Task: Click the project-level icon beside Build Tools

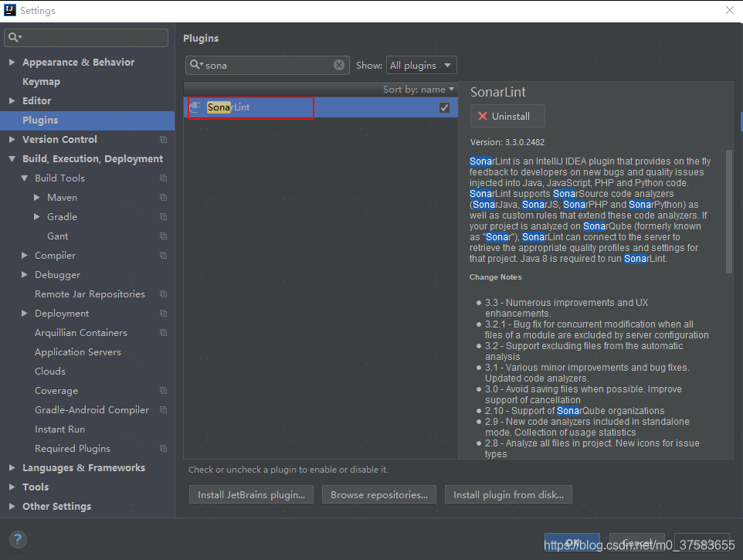Action: click(x=163, y=178)
